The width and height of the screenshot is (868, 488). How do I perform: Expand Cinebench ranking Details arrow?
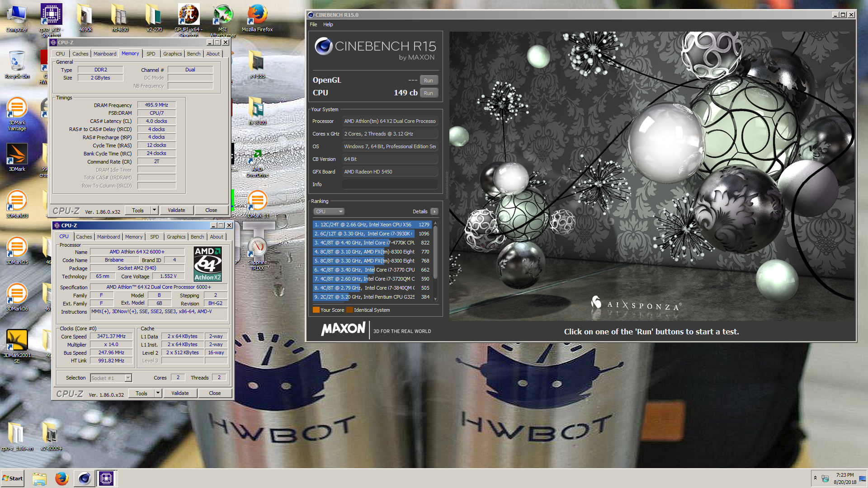pyautogui.click(x=434, y=211)
